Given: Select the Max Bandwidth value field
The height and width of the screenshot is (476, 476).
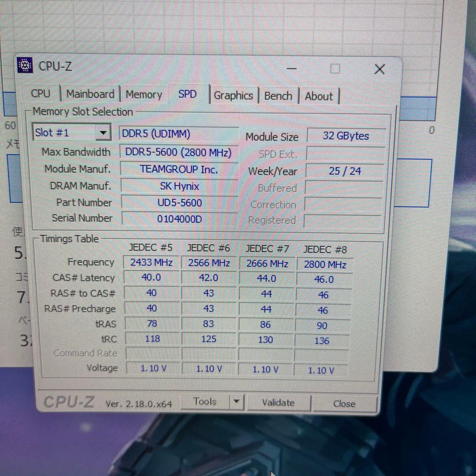Looking at the screenshot, I should click(178, 152).
